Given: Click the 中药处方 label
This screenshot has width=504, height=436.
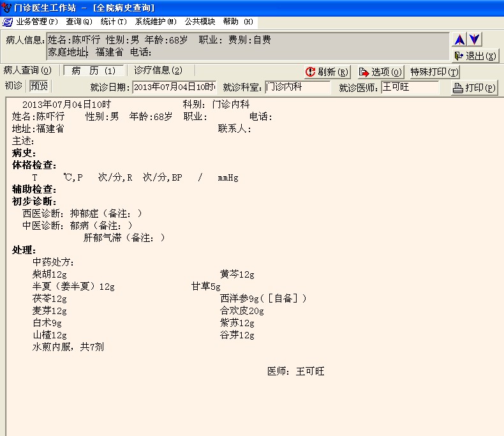Looking at the screenshot, I should 53,262.
